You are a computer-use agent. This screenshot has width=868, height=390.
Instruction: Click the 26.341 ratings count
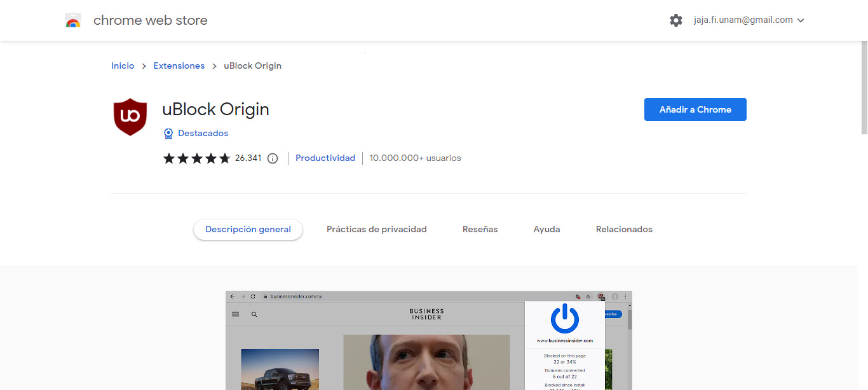(x=248, y=158)
